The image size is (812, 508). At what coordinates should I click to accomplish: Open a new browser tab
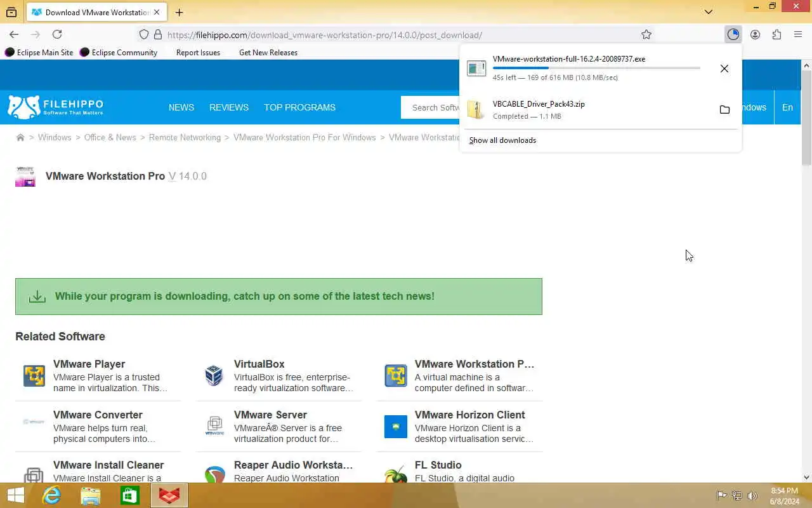[180, 12]
